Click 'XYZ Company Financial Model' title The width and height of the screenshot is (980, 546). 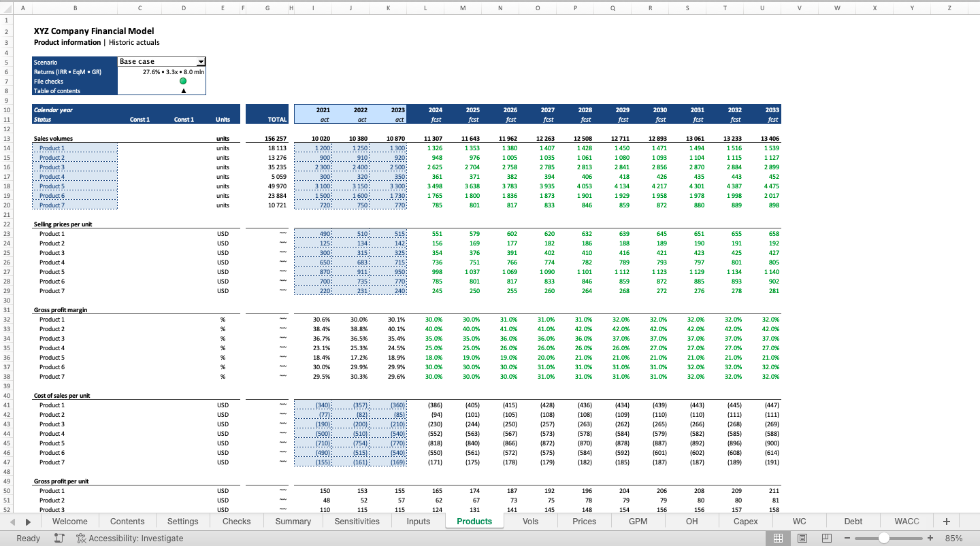point(94,31)
